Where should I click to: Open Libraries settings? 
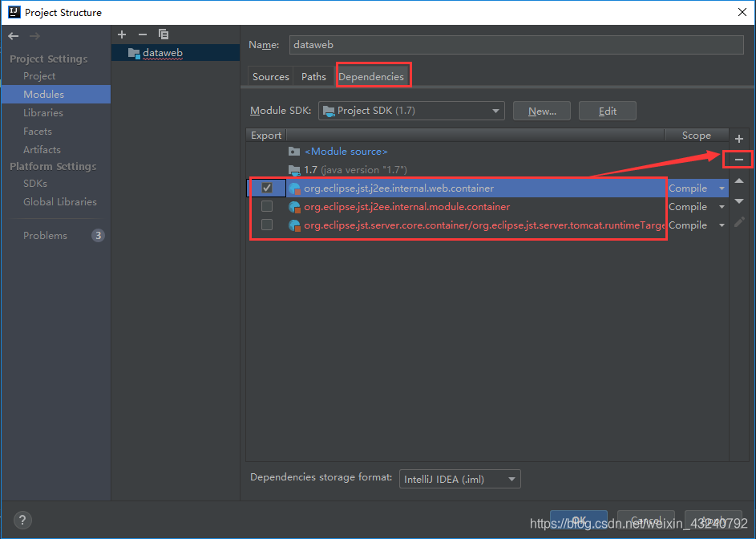[43, 113]
